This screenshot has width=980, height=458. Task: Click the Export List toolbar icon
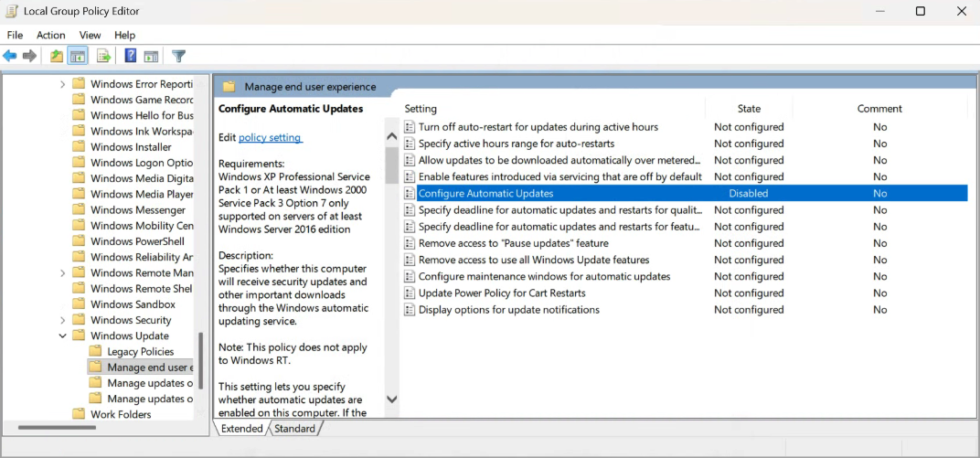104,57
